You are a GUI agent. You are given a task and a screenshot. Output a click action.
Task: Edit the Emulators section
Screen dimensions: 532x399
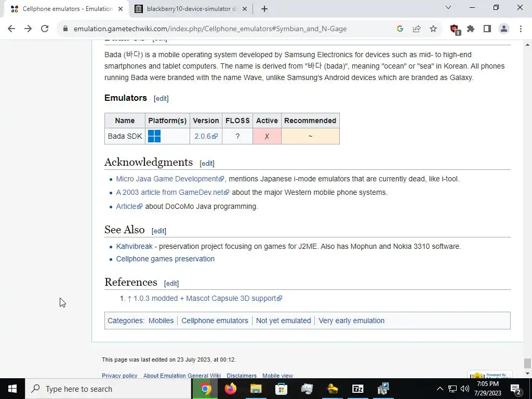click(x=161, y=98)
